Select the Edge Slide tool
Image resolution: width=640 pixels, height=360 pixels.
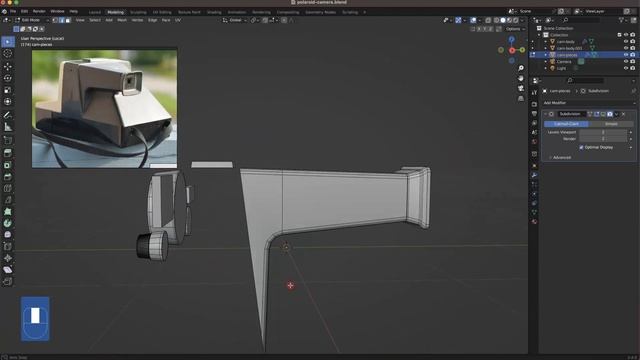click(8, 247)
